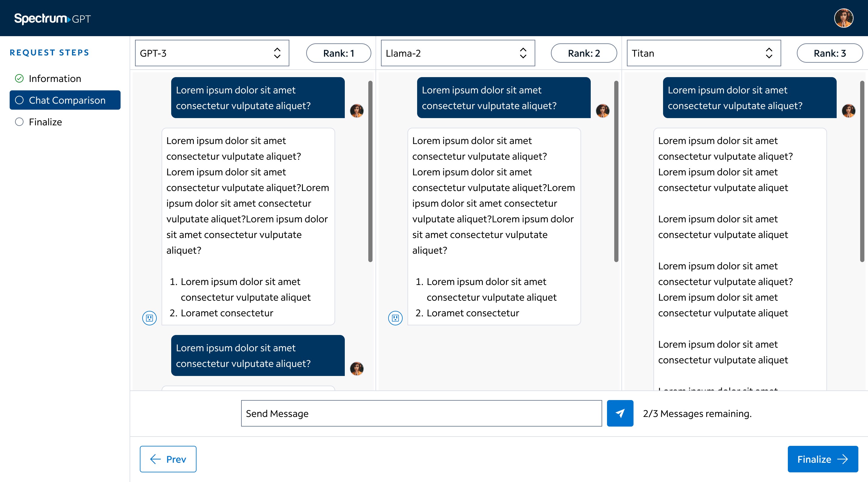This screenshot has width=868, height=482.
Task: Click the GPT-3 chat column scrollbar
Action: pos(370,171)
